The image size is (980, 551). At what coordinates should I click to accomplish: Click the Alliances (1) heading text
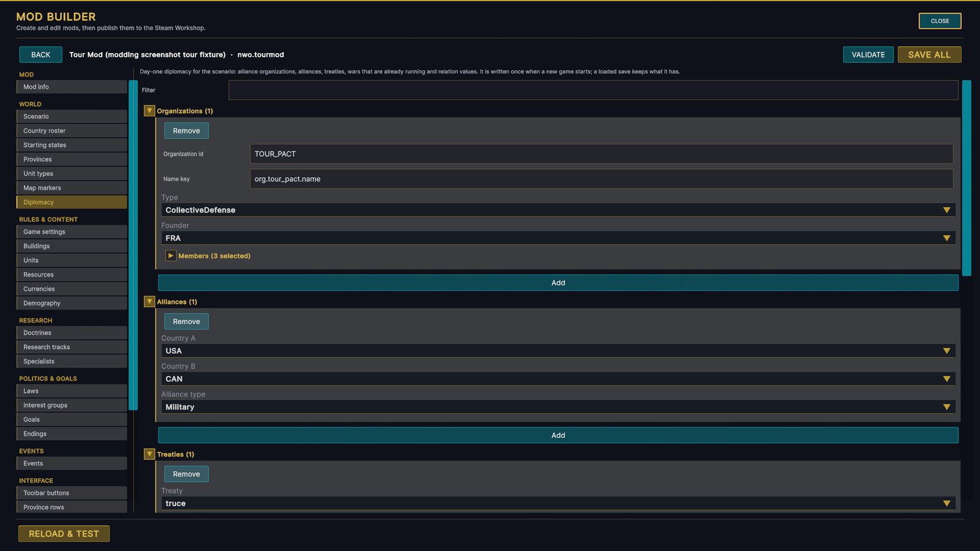coord(177,302)
